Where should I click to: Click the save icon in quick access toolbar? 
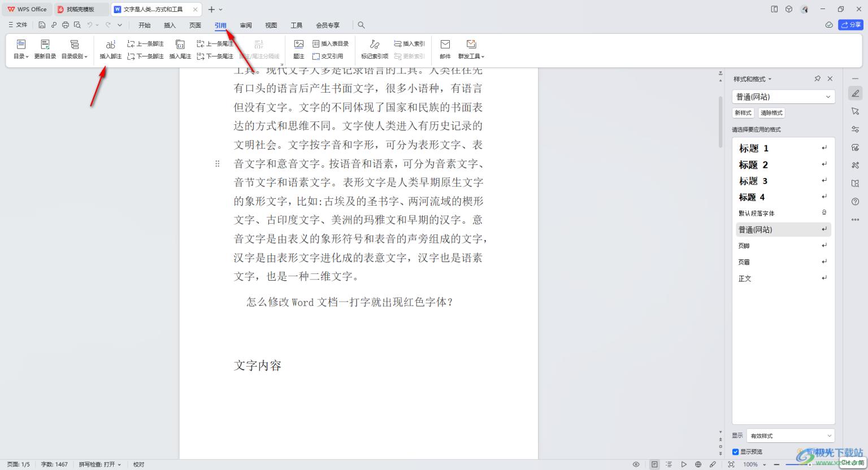click(42, 25)
